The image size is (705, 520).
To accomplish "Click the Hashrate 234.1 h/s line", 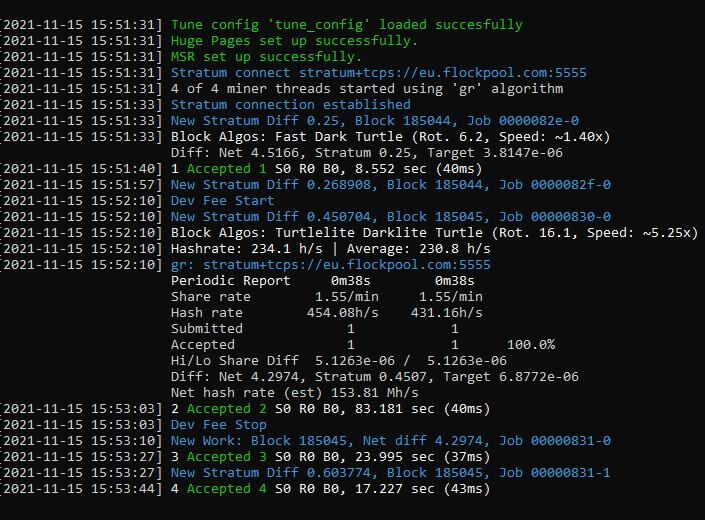I will coord(330,249).
